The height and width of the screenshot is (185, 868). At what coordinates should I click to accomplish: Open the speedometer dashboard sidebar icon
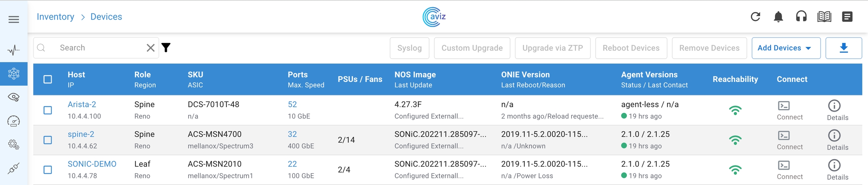tap(14, 121)
